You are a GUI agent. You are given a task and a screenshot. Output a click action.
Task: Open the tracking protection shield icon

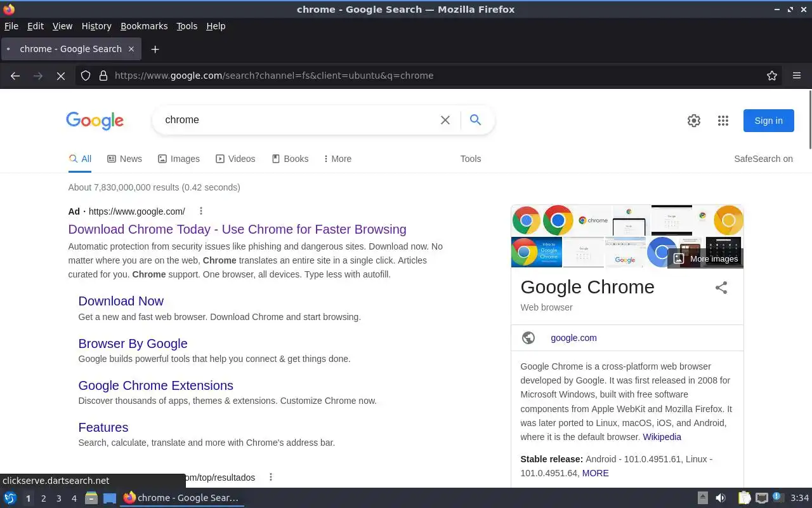[86, 76]
